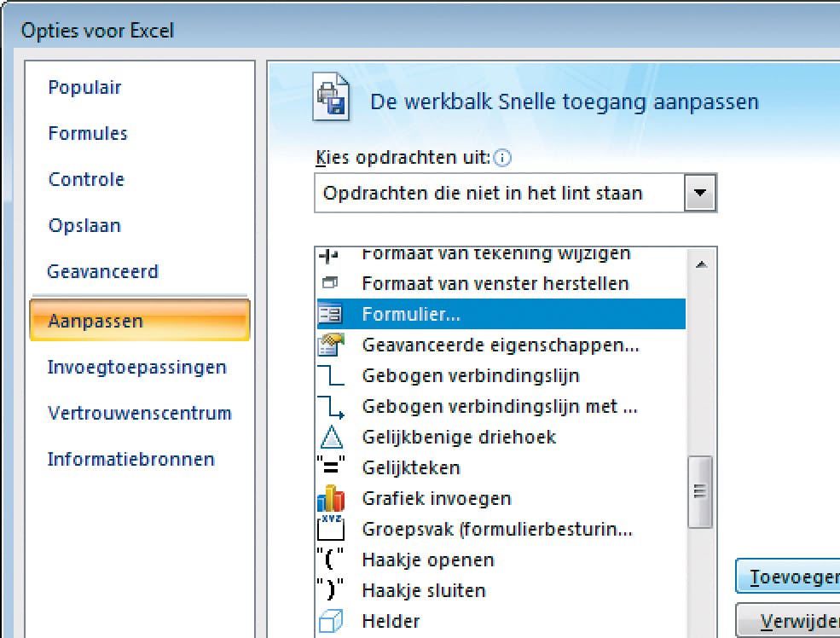
Task: Click the Gebogen verbindingslijn connector icon
Action: point(331,375)
